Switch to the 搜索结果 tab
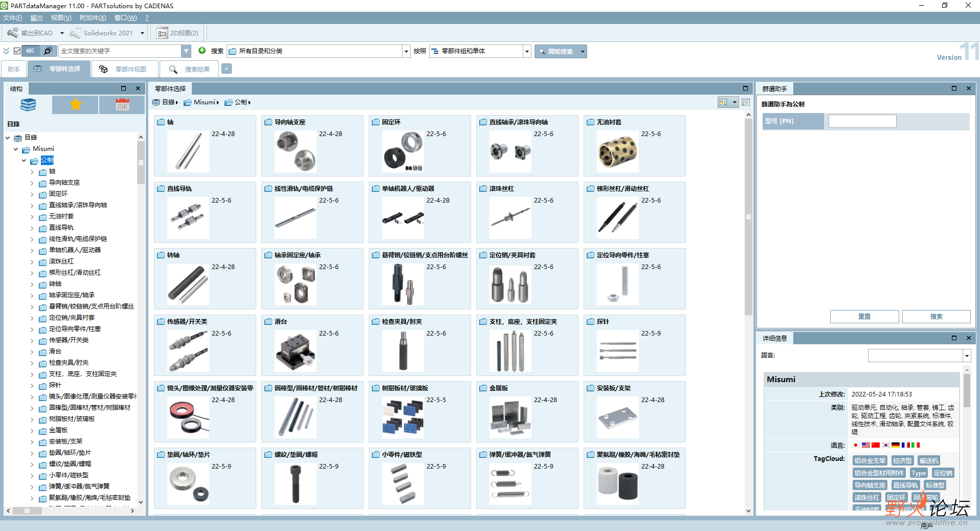Viewport: 980px width, 531px height. 189,69
